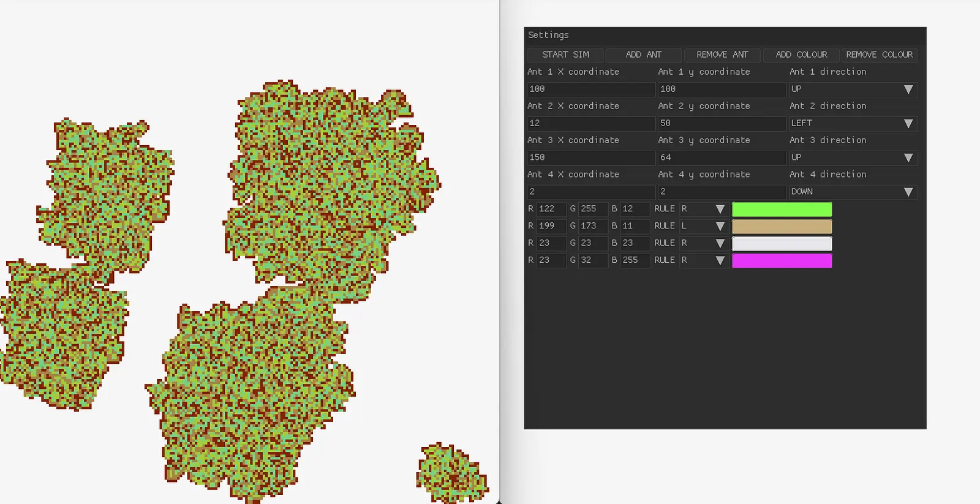This screenshot has width=980, height=504.
Task: Open RULE dropdown for the green colour
Action: 703,209
